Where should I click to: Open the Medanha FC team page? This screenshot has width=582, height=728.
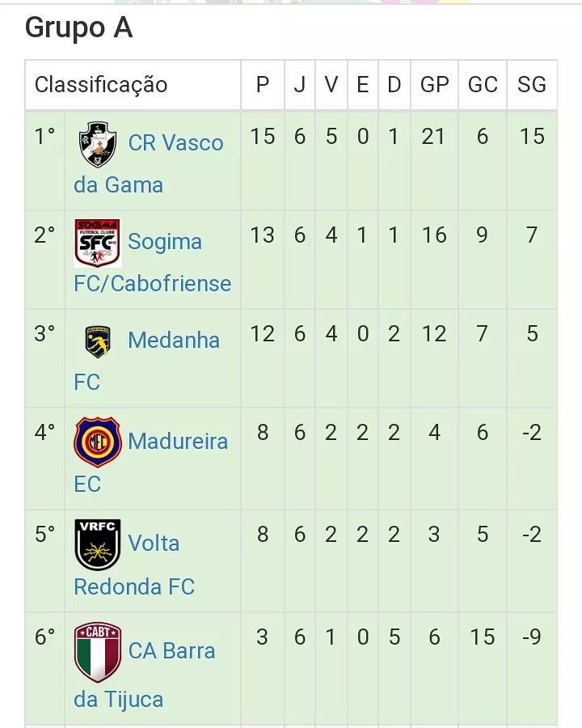click(174, 341)
